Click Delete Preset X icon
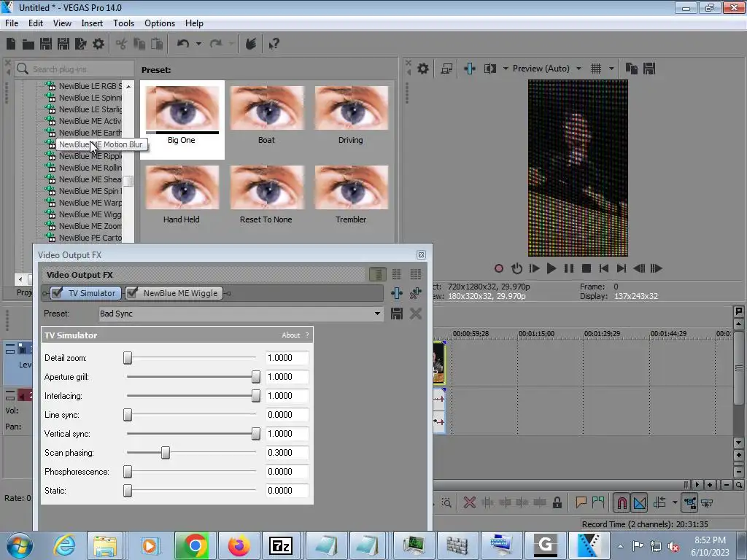The width and height of the screenshot is (747, 560). (x=415, y=314)
